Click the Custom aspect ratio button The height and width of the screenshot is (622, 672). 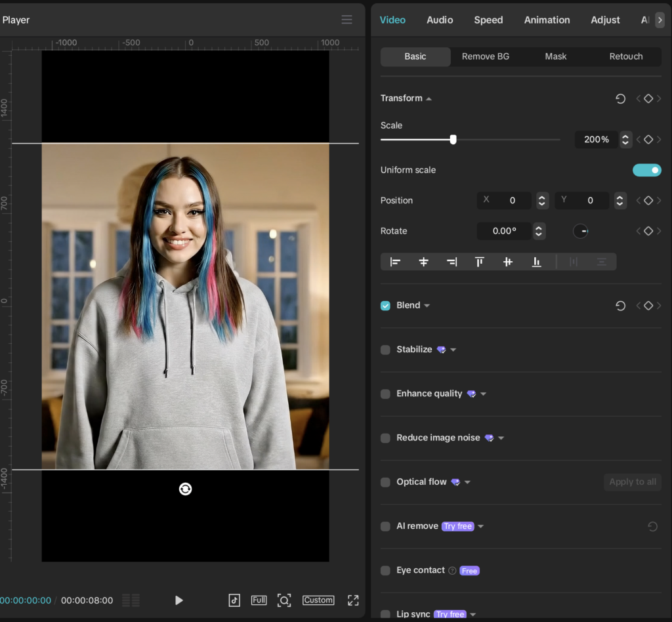point(318,600)
